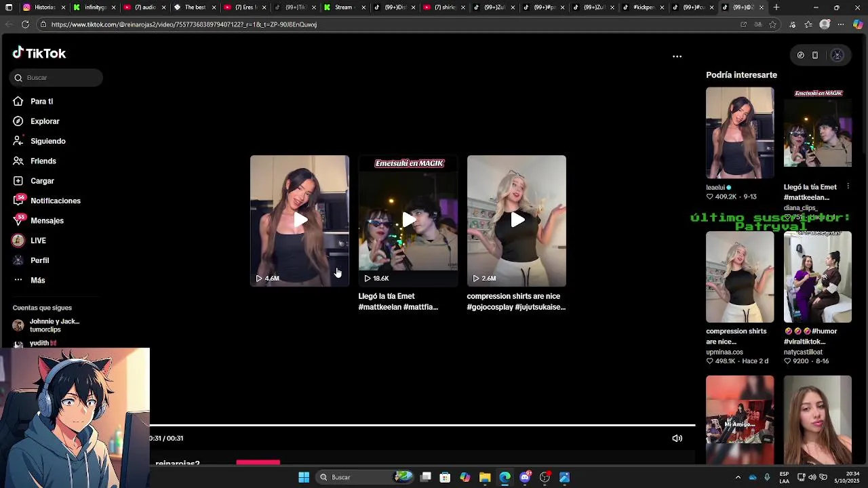Switch to the 'The best' browser tab

(195, 7)
